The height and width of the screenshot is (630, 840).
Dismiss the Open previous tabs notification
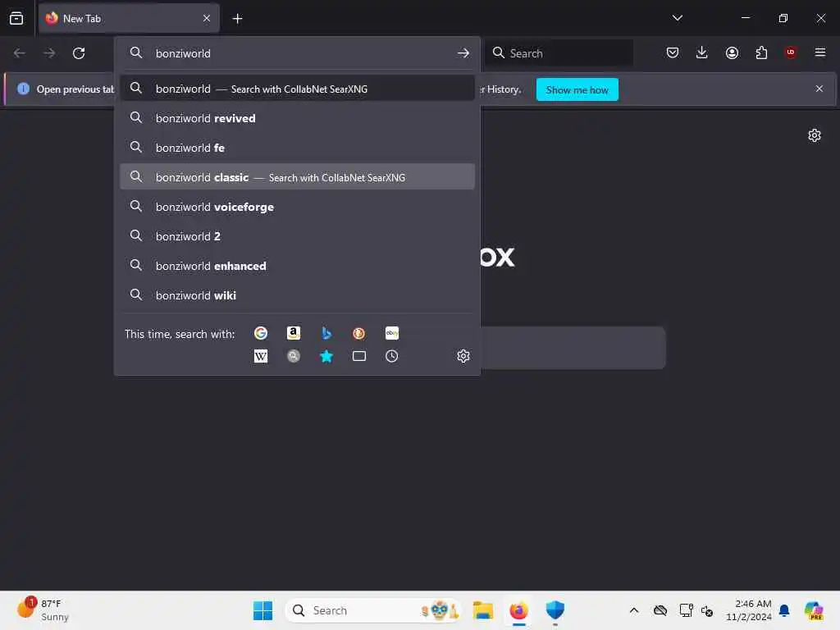pos(819,89)
